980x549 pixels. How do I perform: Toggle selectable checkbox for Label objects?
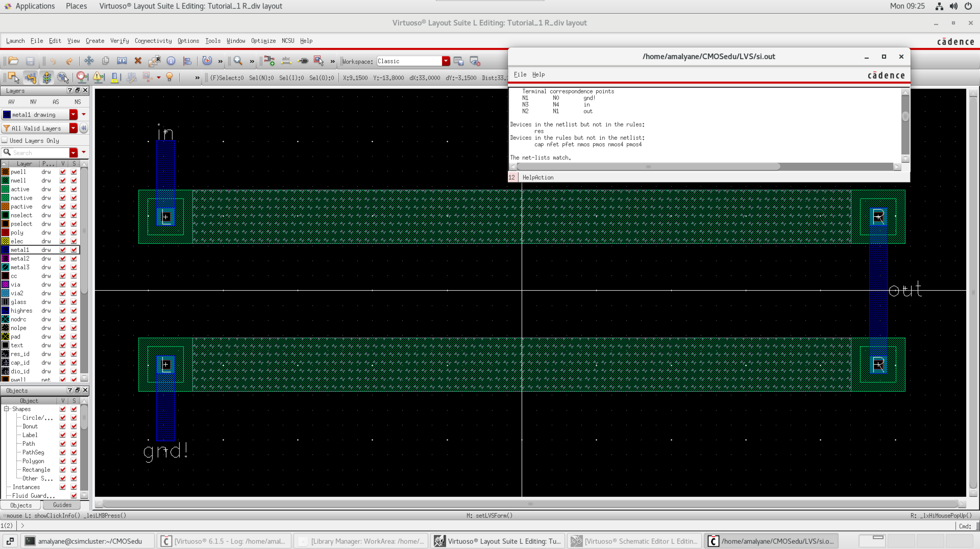point(74,435)
